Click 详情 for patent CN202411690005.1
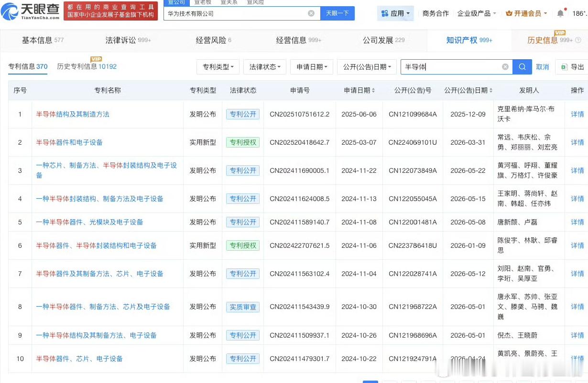The image size is (588, 383). click(577, 170)
